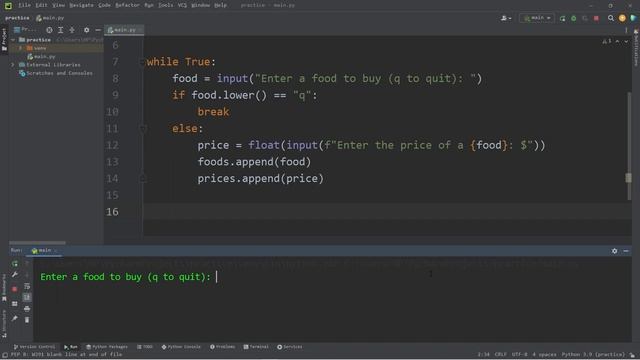Open the File menu
The width and height of the screenshot is (640, 360).
pos(24,5)
